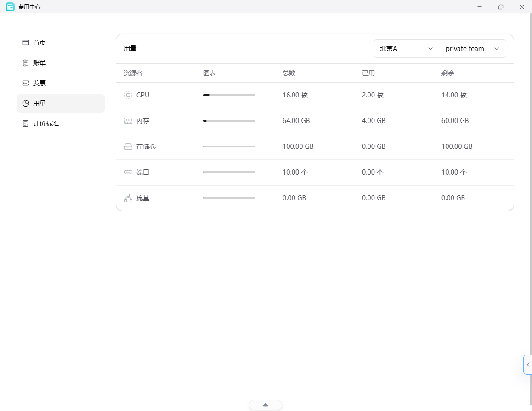Click the 用量 pie chart icon in sidebar

[25, 103]
